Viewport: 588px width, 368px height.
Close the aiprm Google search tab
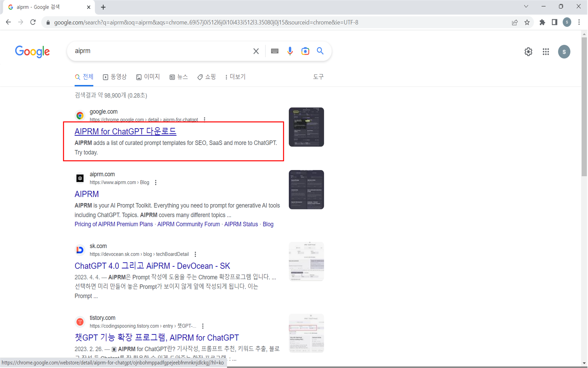(x=89, y=7)
